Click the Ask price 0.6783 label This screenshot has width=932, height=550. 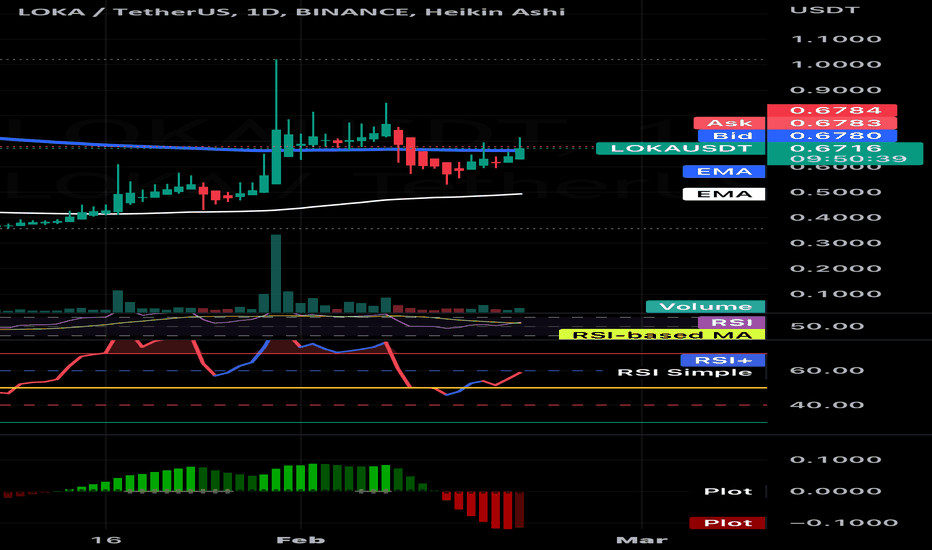coord(832,123)
